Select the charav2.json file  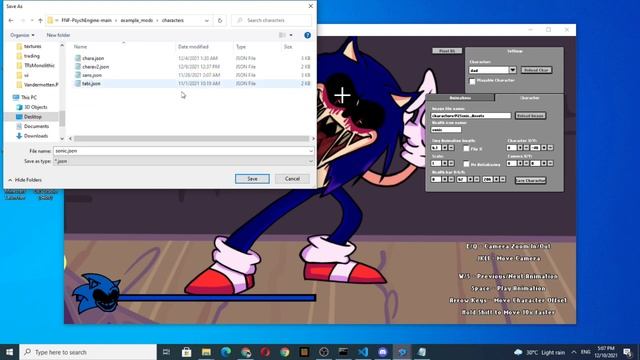96,67
